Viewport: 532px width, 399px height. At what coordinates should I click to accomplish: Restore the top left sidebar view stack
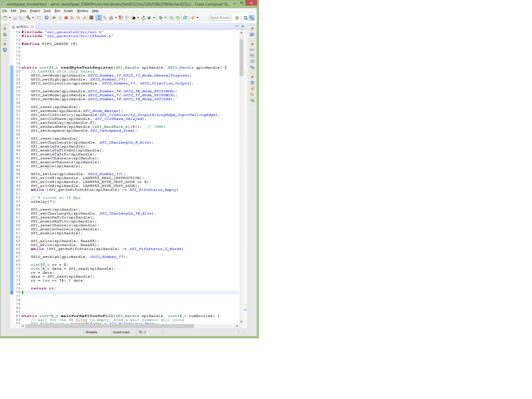[5, 29]
